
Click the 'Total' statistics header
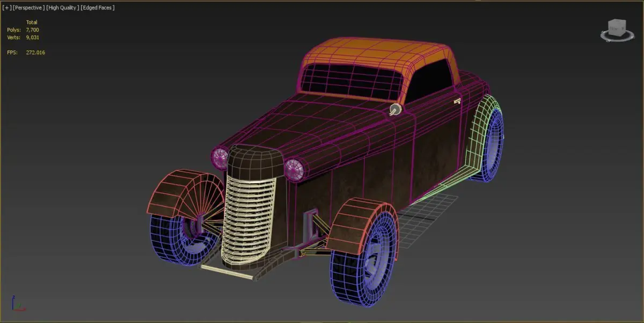click(32, 22)
